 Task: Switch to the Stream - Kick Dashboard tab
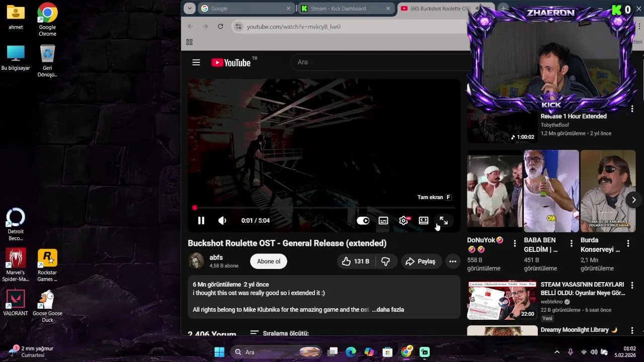tap(345, 9)
